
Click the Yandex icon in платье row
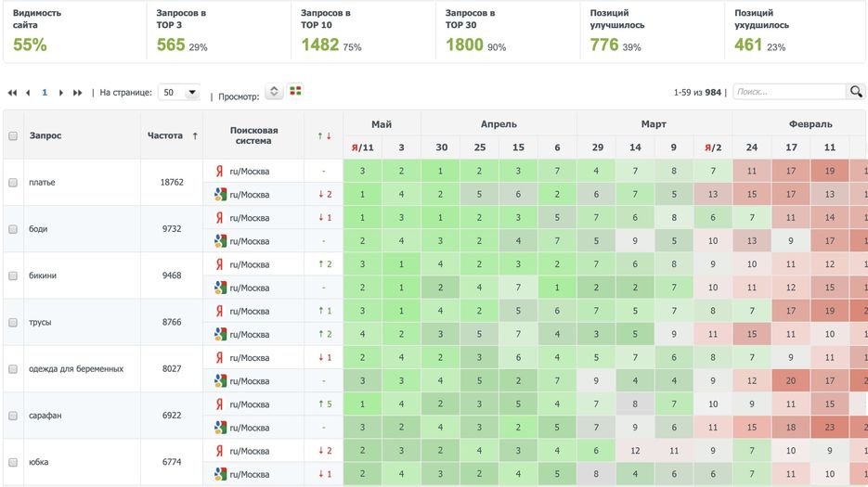pyautogui.click(x=220, y=171)
